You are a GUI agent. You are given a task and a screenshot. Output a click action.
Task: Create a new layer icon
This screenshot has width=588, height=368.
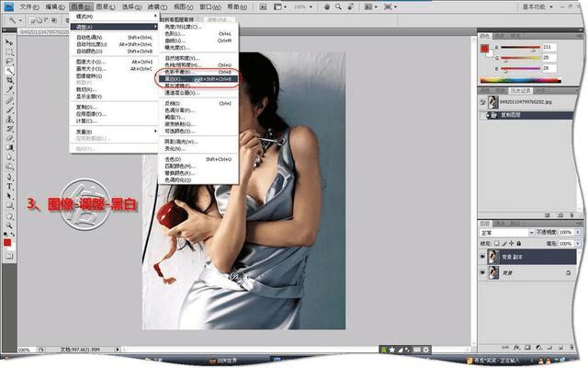point(560,348)
